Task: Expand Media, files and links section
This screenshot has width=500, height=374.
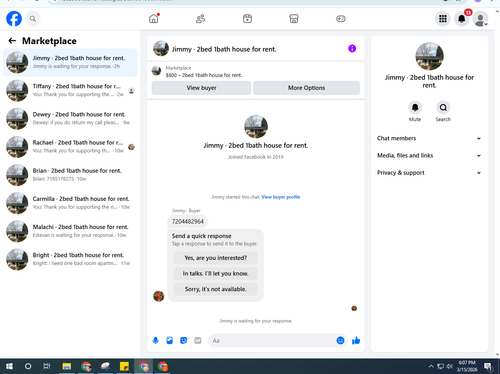Action: pos(429,155)
